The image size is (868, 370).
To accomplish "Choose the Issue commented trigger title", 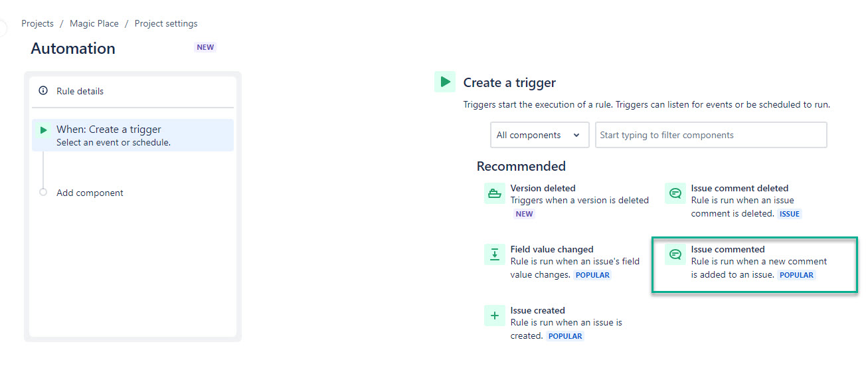I will pyautogui.click(x=728, y=249).
